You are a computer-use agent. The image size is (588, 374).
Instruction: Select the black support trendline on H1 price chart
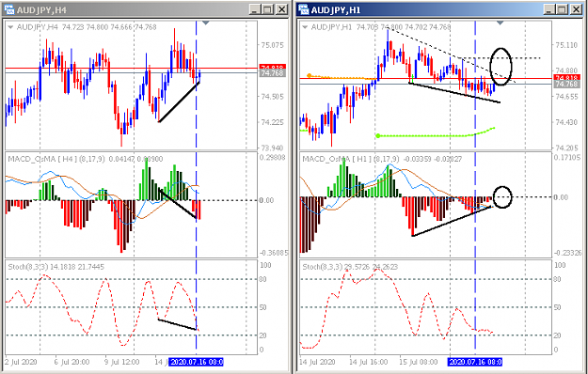coord(454,92)
